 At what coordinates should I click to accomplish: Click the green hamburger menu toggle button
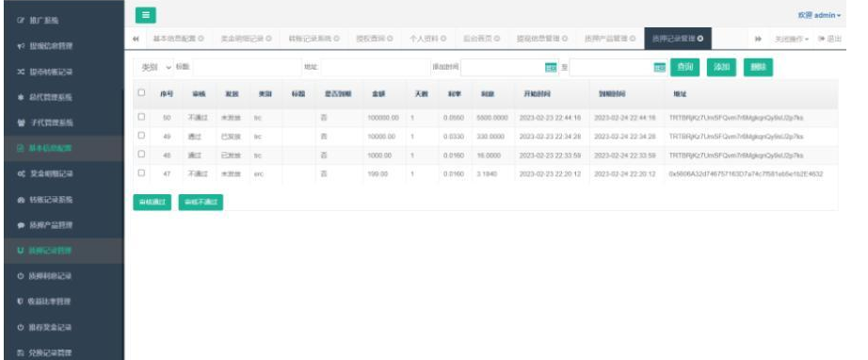[x=146, y=15]
